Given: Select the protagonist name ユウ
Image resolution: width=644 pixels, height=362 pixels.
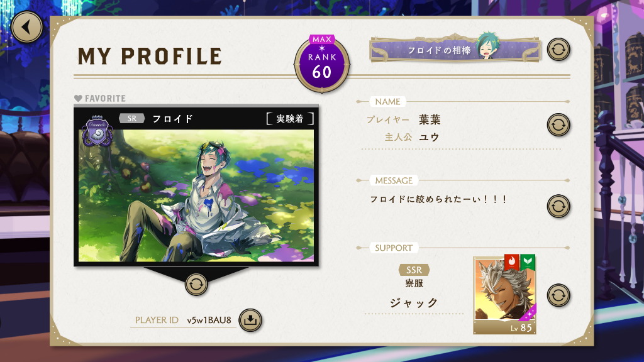Looking at the screenshot, I should pyautogui.click(x=429, y=137).
